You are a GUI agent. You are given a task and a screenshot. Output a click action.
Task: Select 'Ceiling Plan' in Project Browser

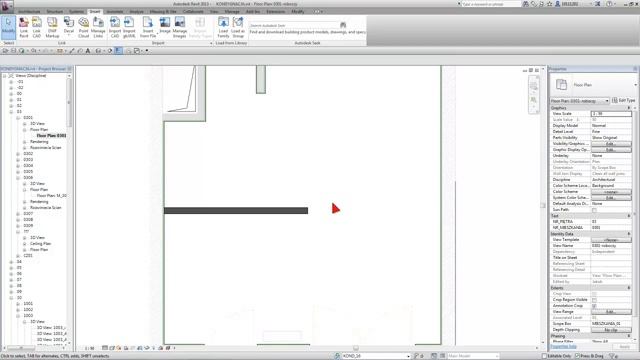click(x=40, y=244)
